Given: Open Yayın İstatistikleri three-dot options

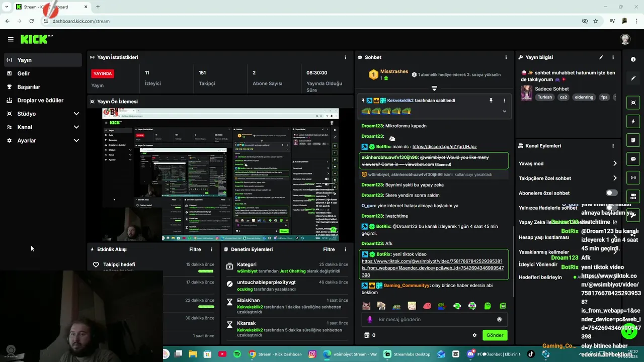Looking at the screenshot, I should (x=345, y=57).
